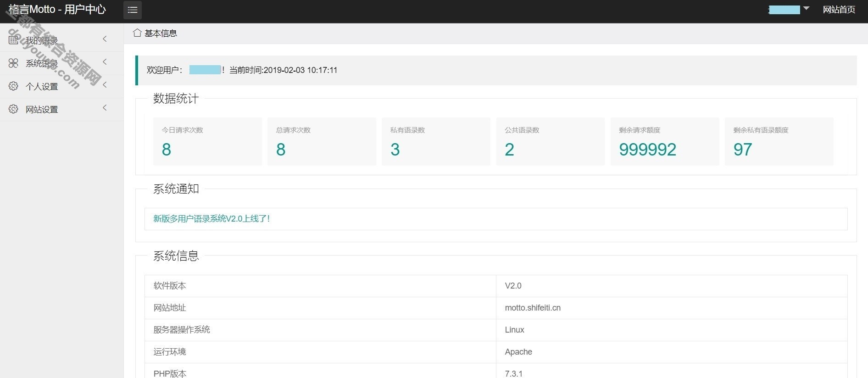Expand the 我的语录 menu chevron
This screenshot has height=378, width=868.
105,39
